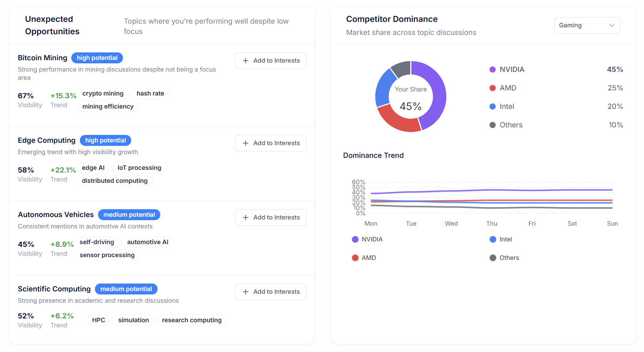Toggle Others series in Dominance Trend legend
The height and width of the screenshot is (352, 644).
click(504, 258)
